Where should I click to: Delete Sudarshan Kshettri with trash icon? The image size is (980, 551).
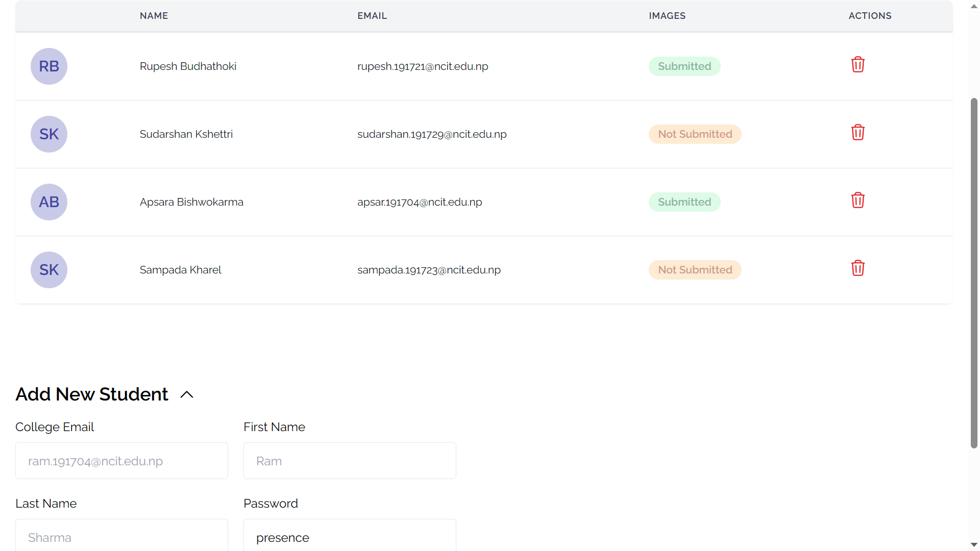(x=857, y=133)
